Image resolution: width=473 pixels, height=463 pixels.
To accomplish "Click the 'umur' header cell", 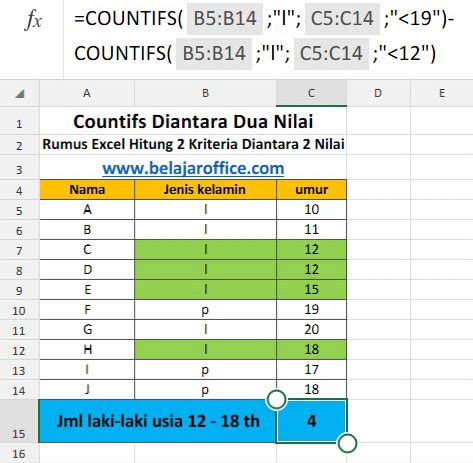I will (311, 190).
